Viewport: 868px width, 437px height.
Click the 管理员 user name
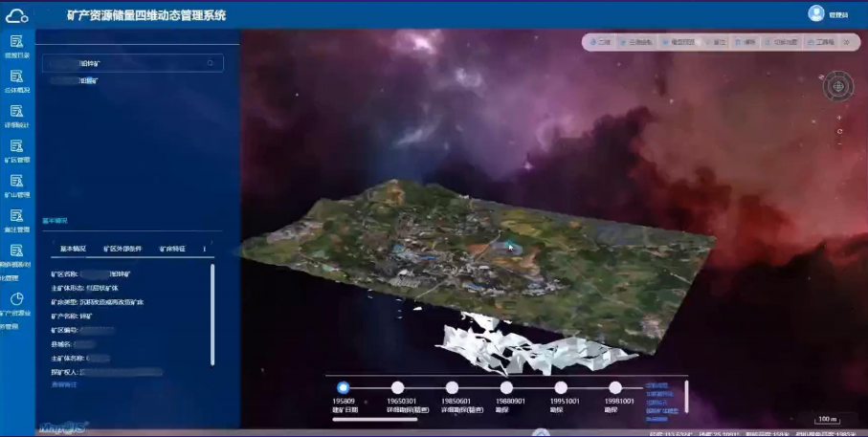click(838, 15)
